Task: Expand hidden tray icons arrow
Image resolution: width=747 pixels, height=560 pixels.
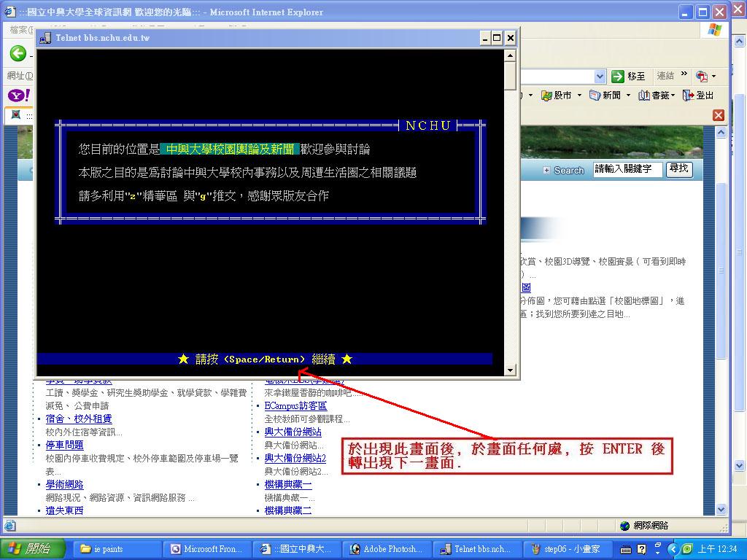Action: [673, 550]
